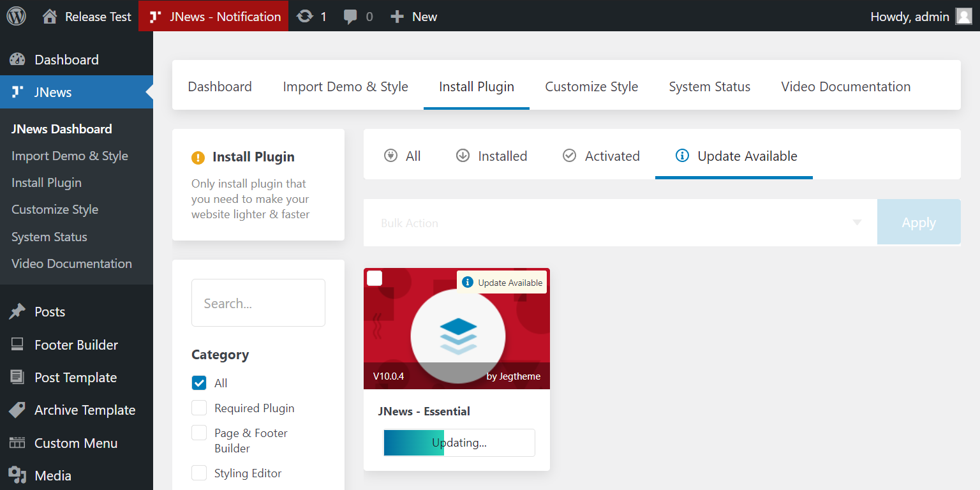Viewport: 980px width, 490px height.
Task: Show the Installed plugins filter tab
Action: point(491,156)
